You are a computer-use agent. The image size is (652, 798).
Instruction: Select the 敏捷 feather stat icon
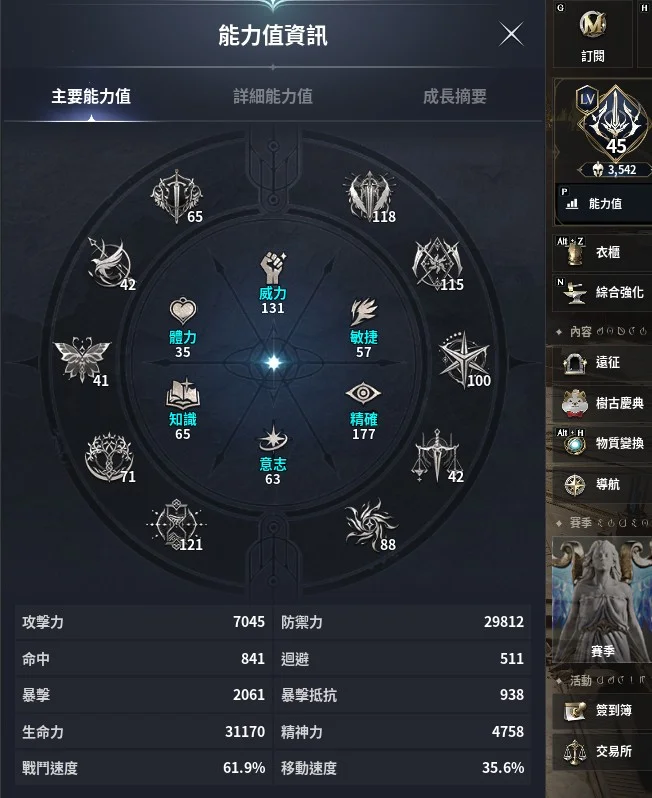tap(363, 311)
